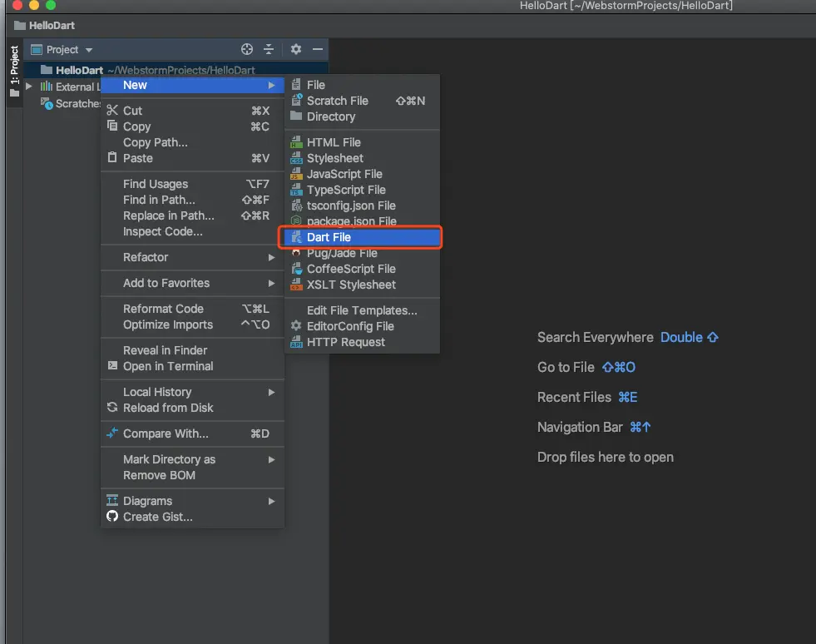Image resolution: width=816 pixels, height=644 pixels.
Task: Select Reload from Disk entry
Action: (192, 408)
